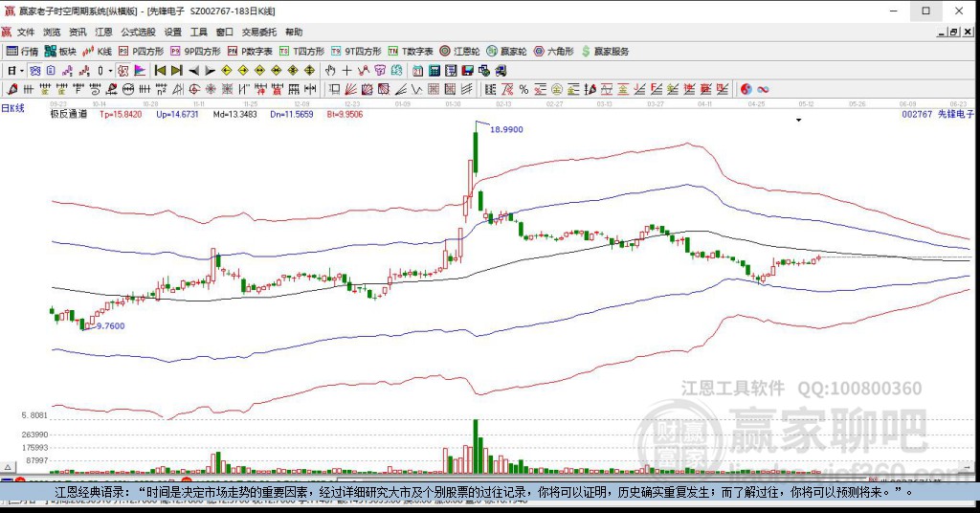
Task: Open the 工具 menu
Action: (199, 32)
